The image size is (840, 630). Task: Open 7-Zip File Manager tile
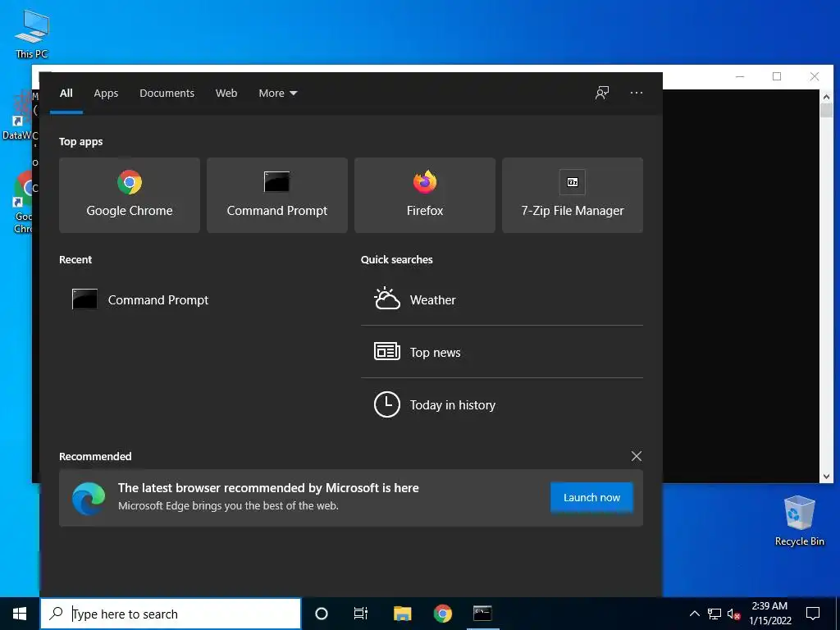(572, 195)
